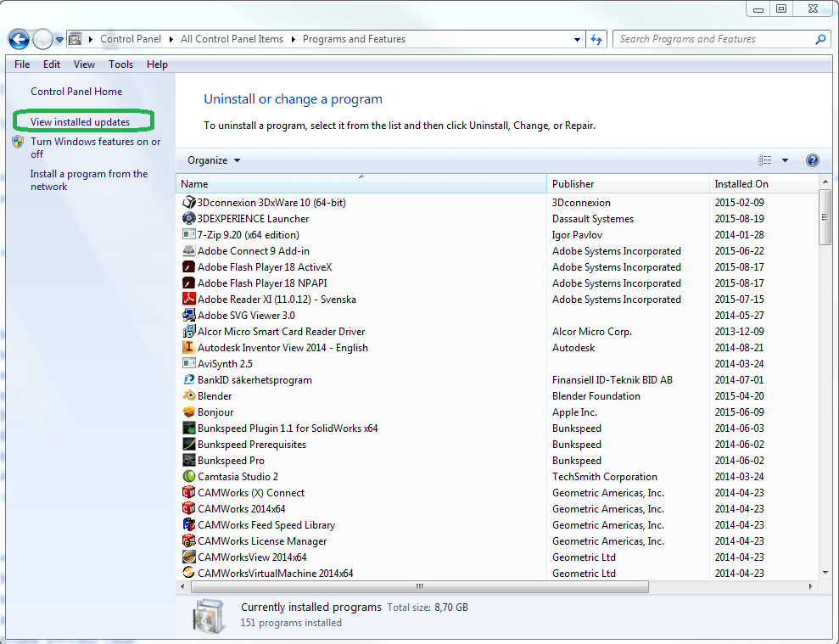Expand the view options dropdown arrow
Screen dimensions: 839x644
tap(785, 160)
